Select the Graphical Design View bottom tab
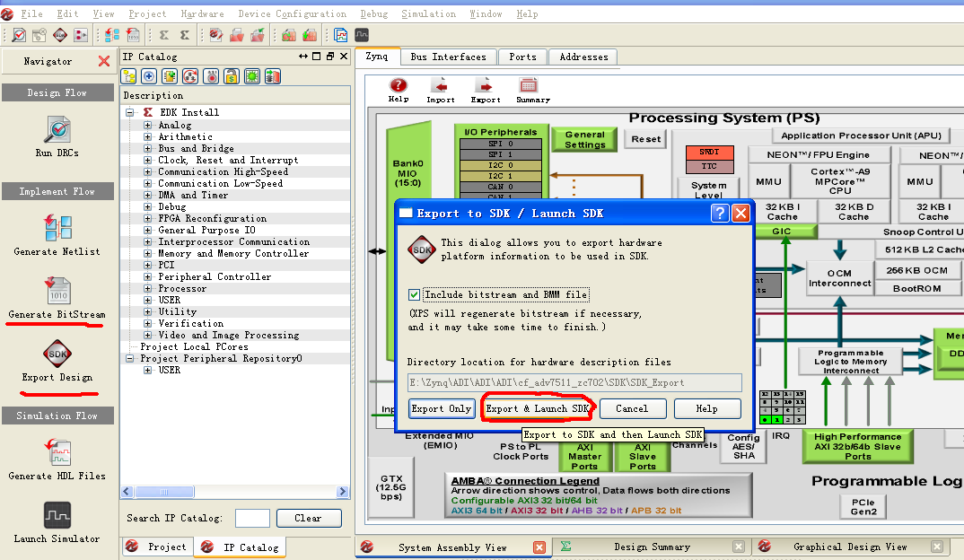The image size is (964, 560). (x=850, y=547)
